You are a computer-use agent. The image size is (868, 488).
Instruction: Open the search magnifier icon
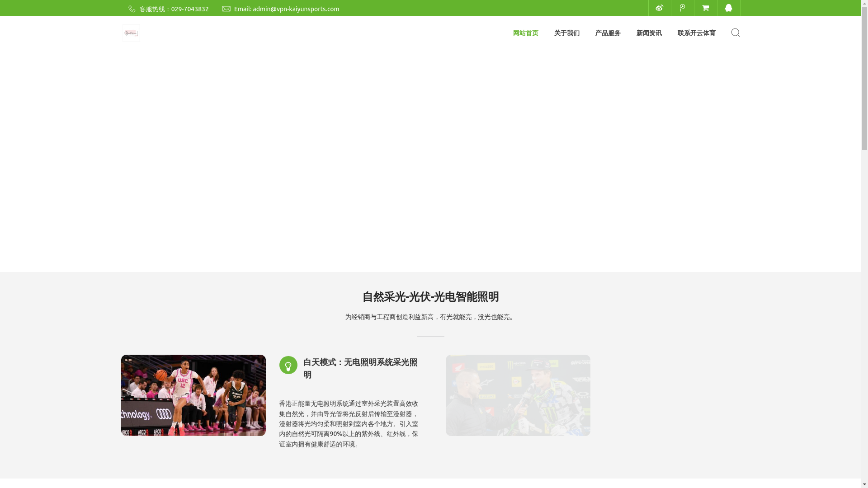click(x=736, y=33)
